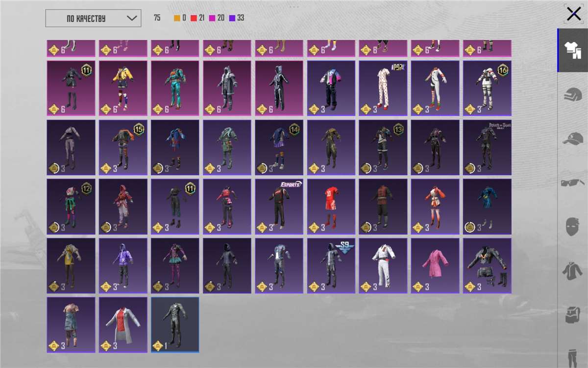Switch to the helmet category icon

(x=572, y=95)
